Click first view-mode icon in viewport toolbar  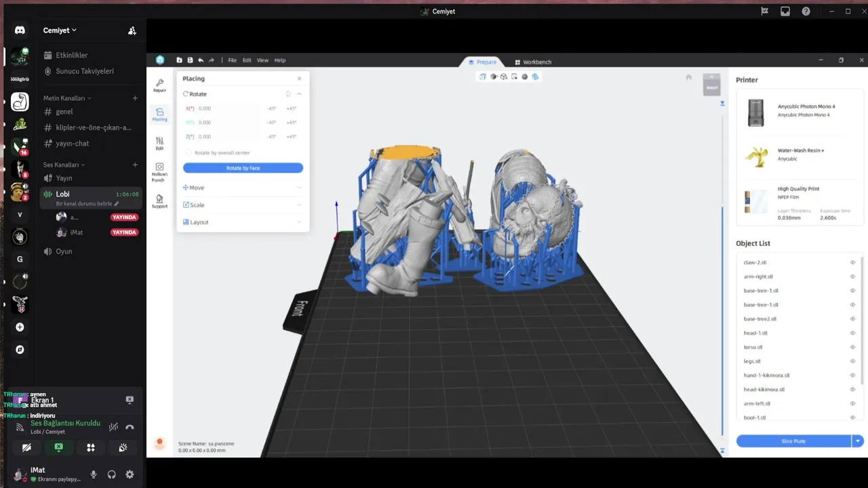coord(483,77)
